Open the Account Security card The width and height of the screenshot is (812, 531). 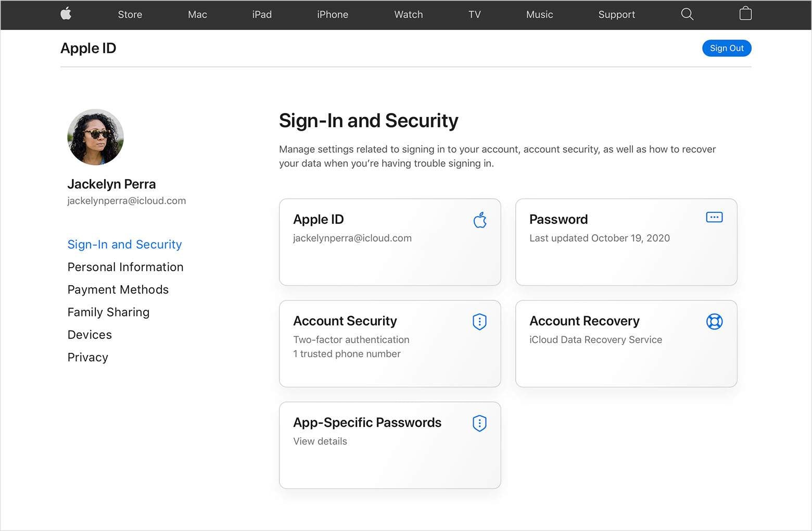coord(390,344)
